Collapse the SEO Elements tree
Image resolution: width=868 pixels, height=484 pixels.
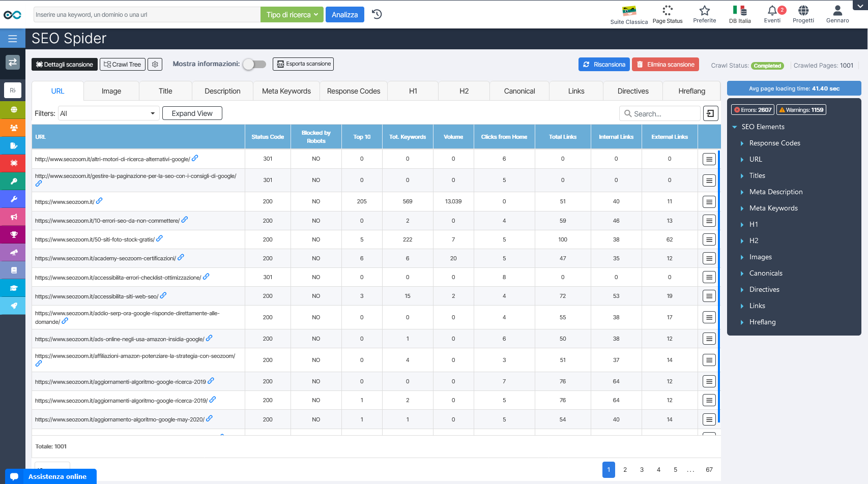(x=735, y=127)
